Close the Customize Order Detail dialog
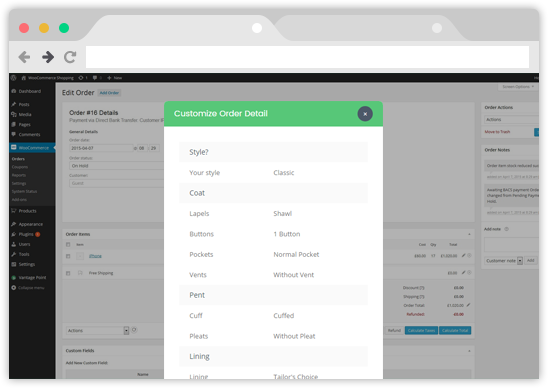Screen dimensions: 548x388 (365, 114)
